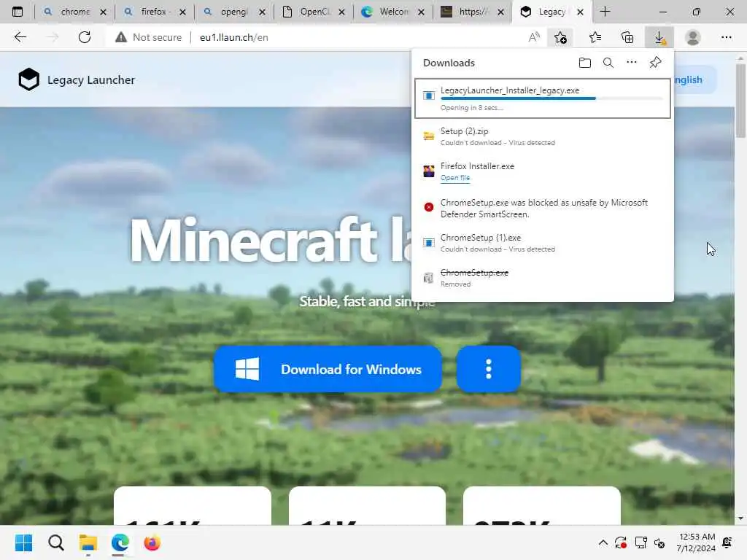Viewport: 747px width, 560px height.
Task: Open the Collections icon
Action: [627, 37]
